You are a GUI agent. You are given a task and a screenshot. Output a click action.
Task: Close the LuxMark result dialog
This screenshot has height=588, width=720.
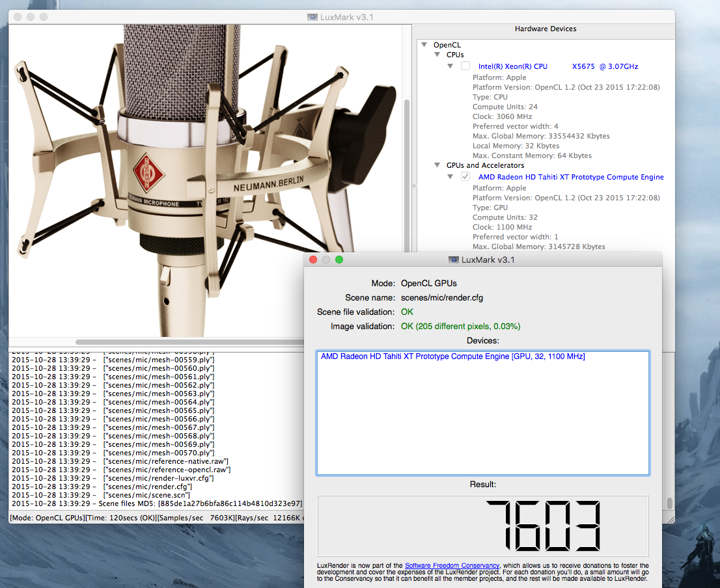312,260
